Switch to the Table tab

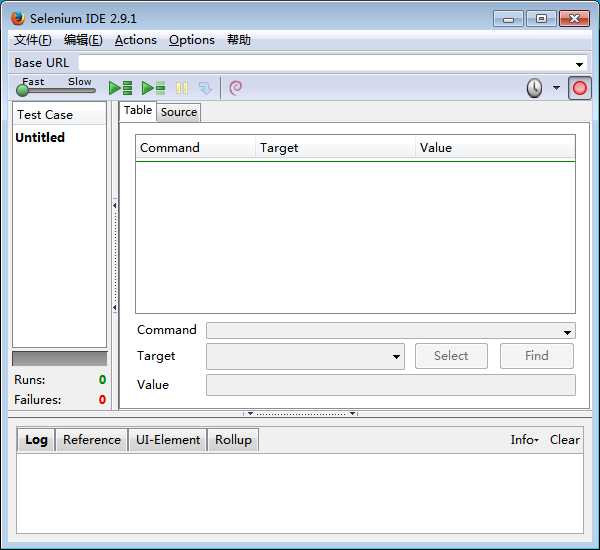point(138,111)
